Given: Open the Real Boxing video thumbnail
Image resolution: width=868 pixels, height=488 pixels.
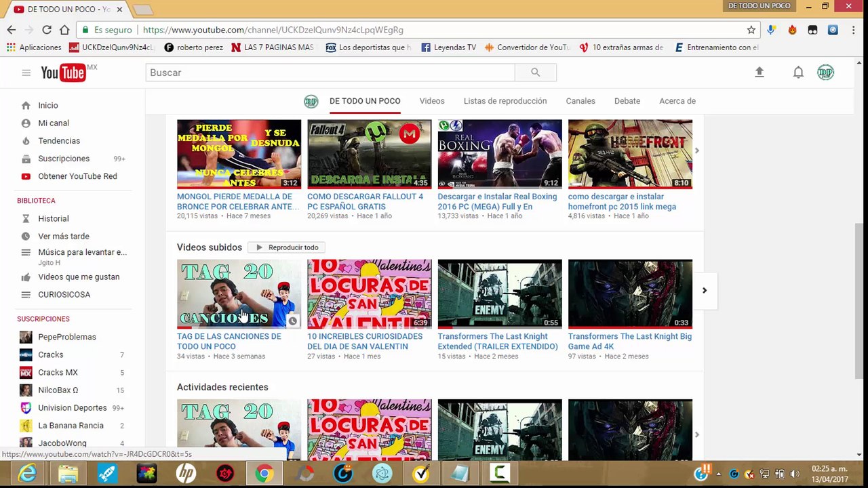Looking at the screenshot, I should [500, 154].
